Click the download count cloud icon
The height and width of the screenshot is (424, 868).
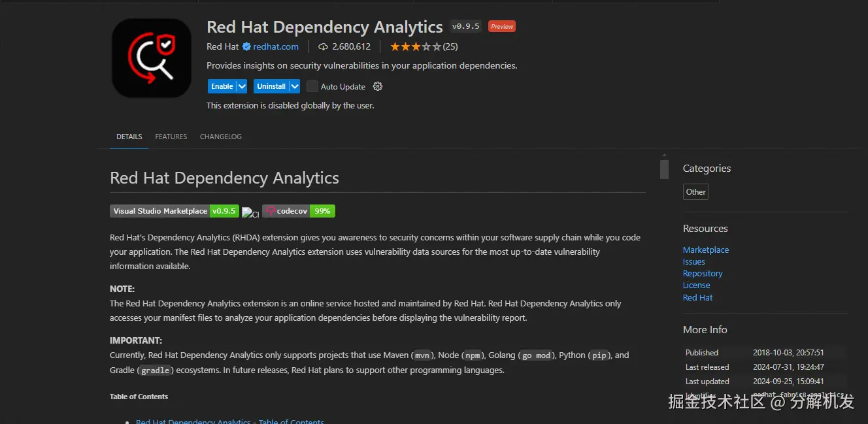pos(323,46)
